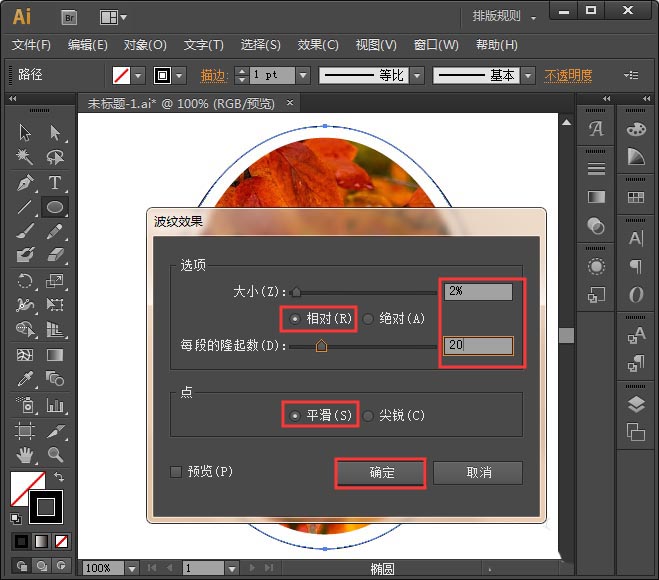Screen dimensions: 659x580
Task: Select the 相对(R) radio button
Action: point(295,319)
